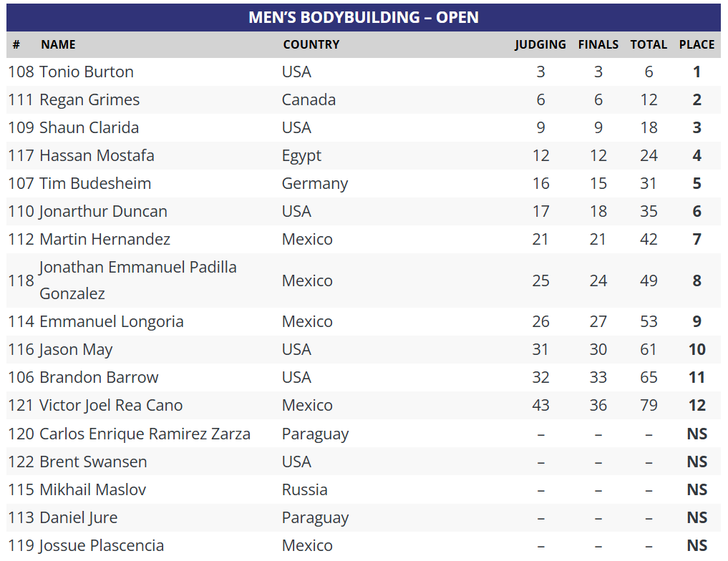The height and width of the screenshot is (561, 728).
Task: Select the name Carlos Enrique Ramirez Zarza
Action: click(145, 434)
